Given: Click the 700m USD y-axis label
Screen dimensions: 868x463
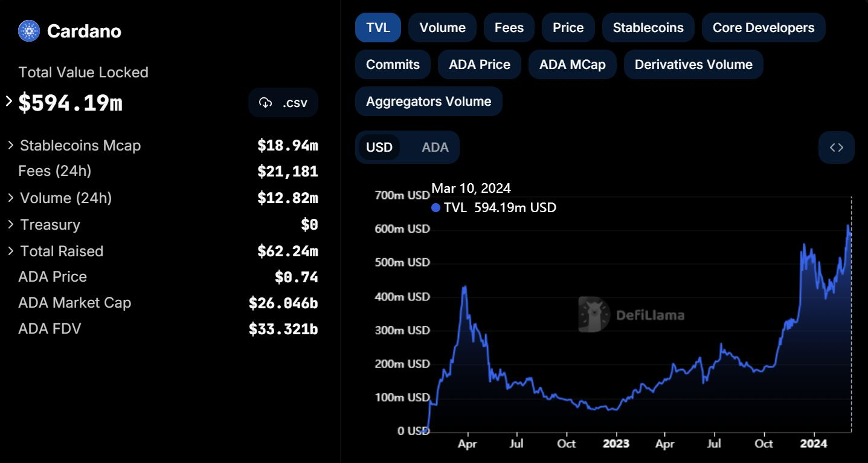Looking at the screenshot, I should (x=403, y=195).
